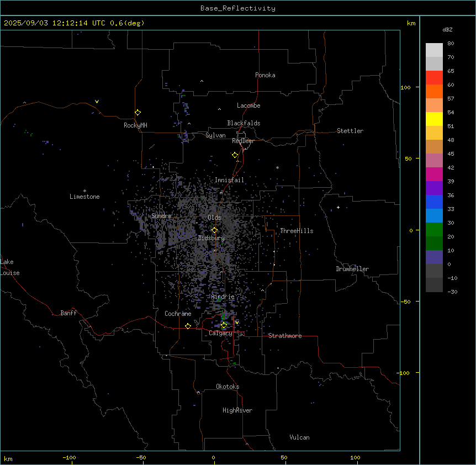Click the white asterisk marker above Limestone

[84, 191]
